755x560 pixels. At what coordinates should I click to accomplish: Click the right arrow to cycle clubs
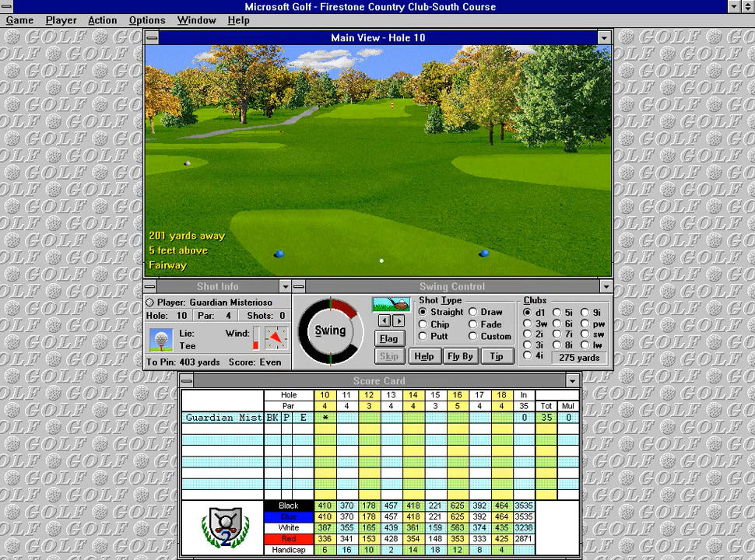click(x=399, y=320)
